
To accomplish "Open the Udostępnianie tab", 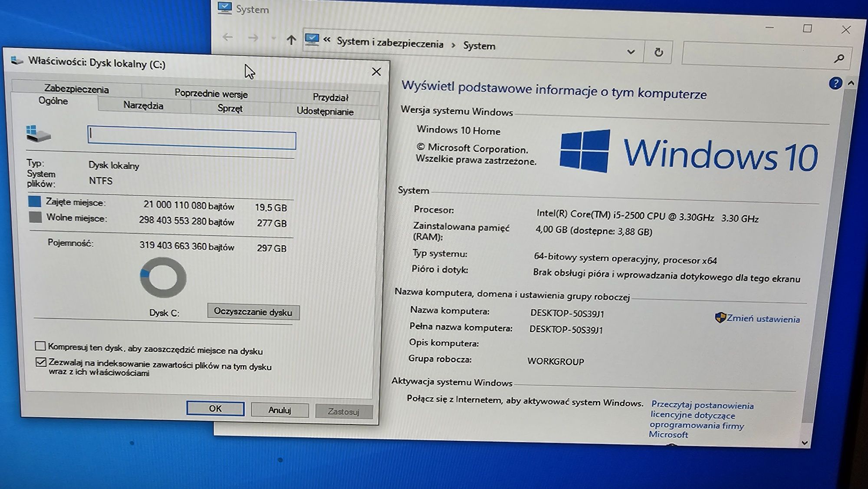I will coord(325,112).
